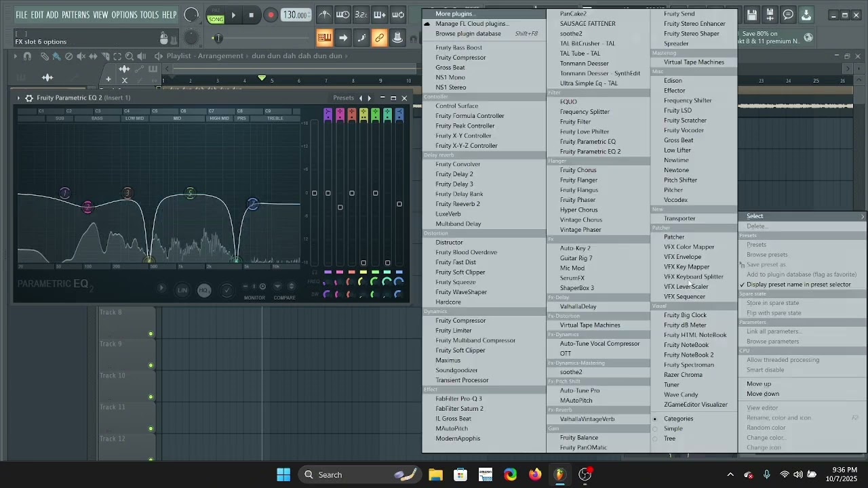This screenshot has height=488, width=868.
Task: Select Browse plugin database entry
Action: pyautogui.click(x=468, y=34)
